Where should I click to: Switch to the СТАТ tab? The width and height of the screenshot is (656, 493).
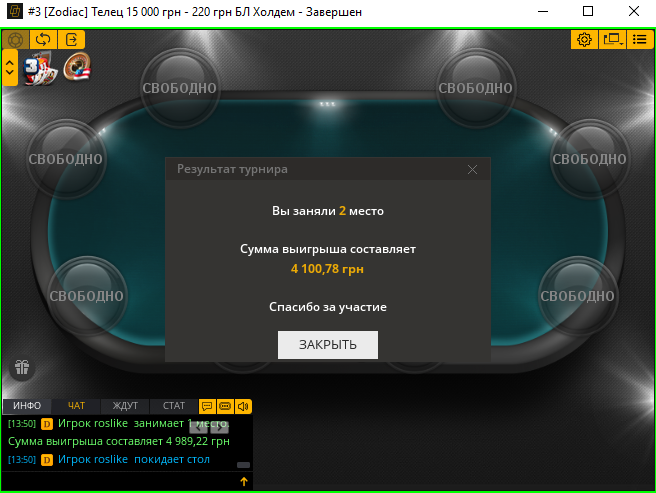pos(174,406)
